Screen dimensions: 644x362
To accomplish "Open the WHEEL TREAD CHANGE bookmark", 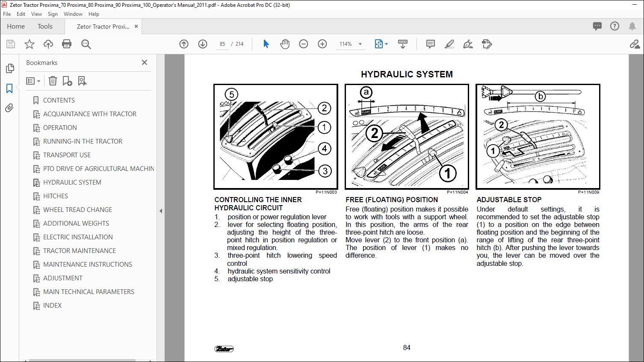I will pyautogui.click(x=77, y=209).
